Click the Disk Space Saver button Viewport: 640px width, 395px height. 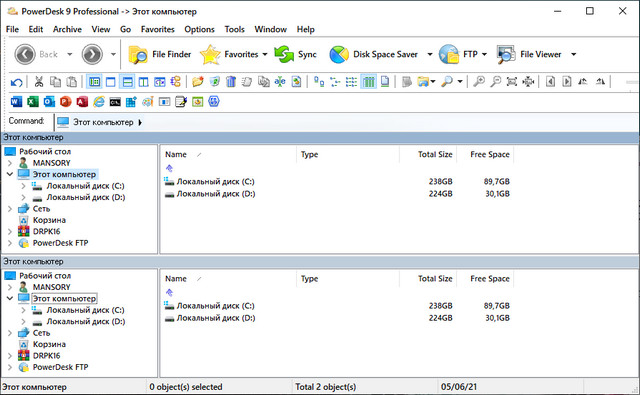coord(373,54)
